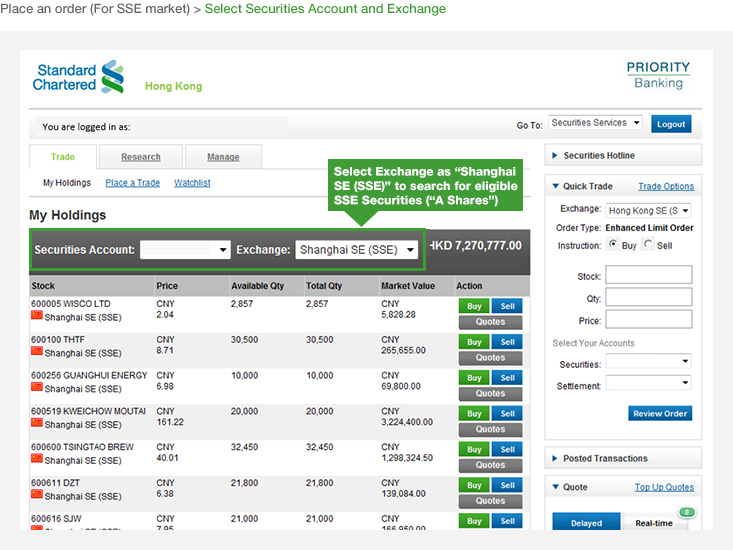The image size is (733, 550).
Task: Click China flag icon under 600100 THTF
Action: (37, 351)
